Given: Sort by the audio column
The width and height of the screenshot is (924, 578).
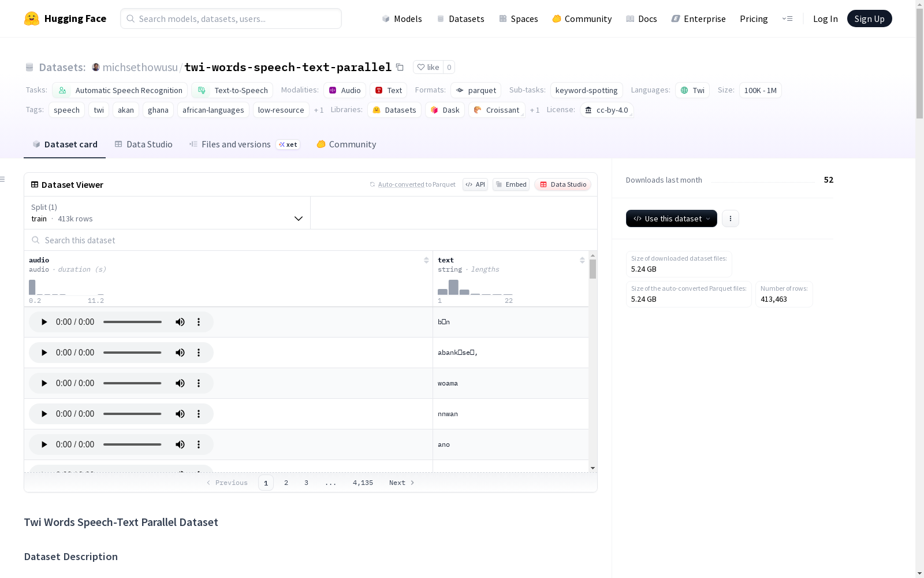Looking at the screenshot, I should point(426,260).
